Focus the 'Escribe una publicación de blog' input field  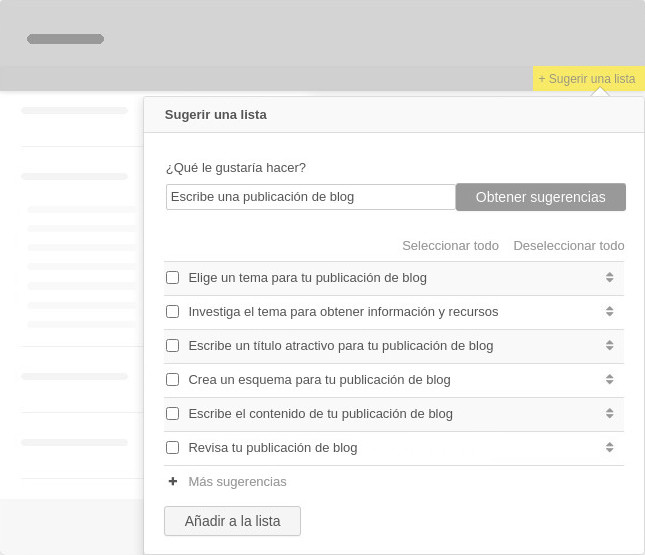click(311, 197)
